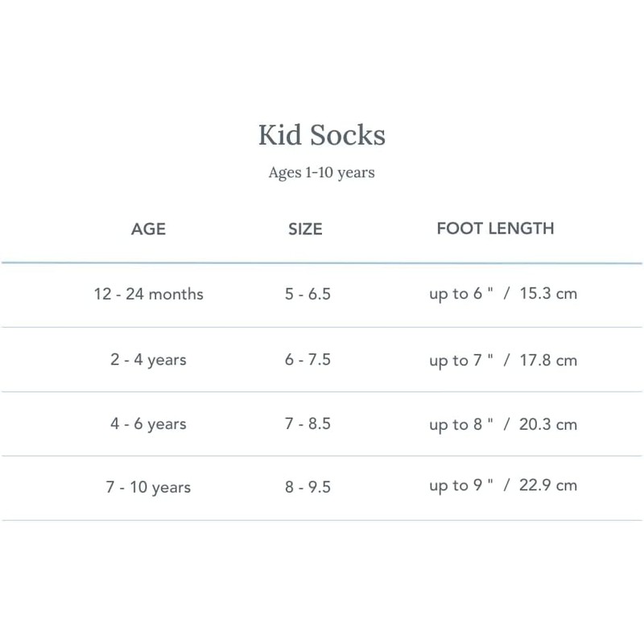Select the 4 - 6 years age cell
The width and height of the screenshot is (644, 644).
[148, 423]
